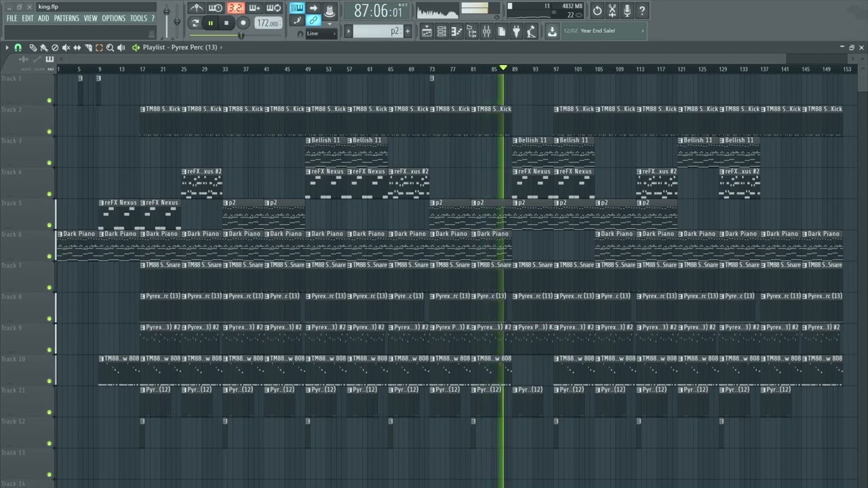Open the pattern menu arrow left of p2

tap(349, 31)
